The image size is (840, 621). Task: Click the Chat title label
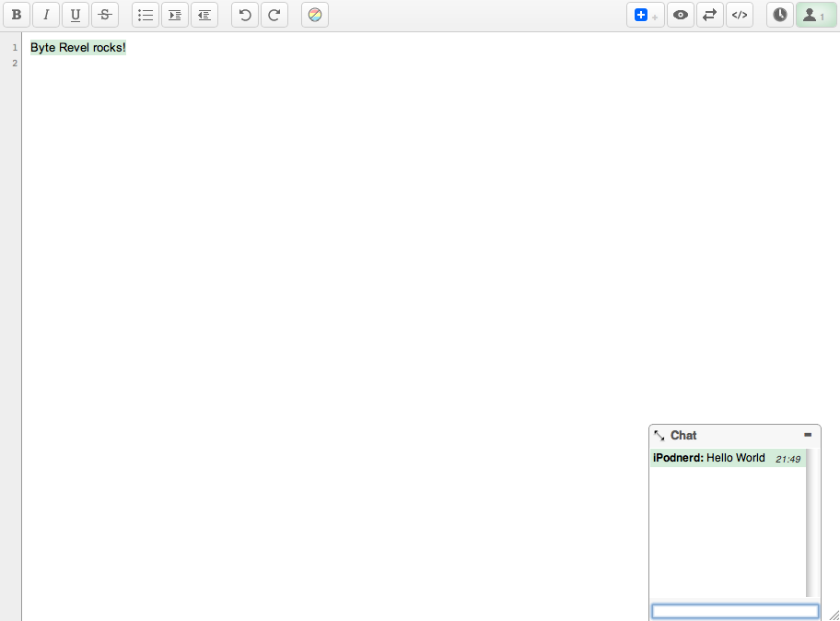pyautogui.click(x=683, y=436)
